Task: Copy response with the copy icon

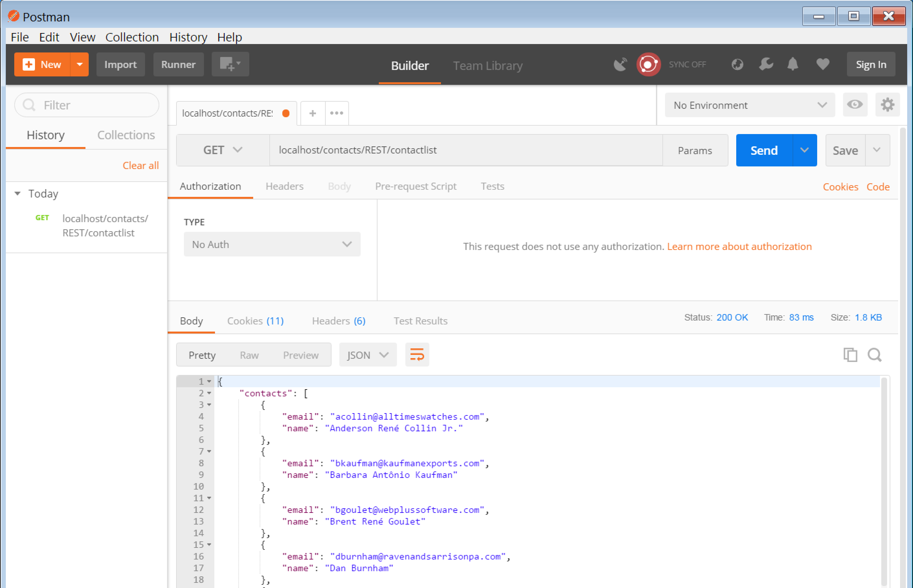Action: point(850,355)
